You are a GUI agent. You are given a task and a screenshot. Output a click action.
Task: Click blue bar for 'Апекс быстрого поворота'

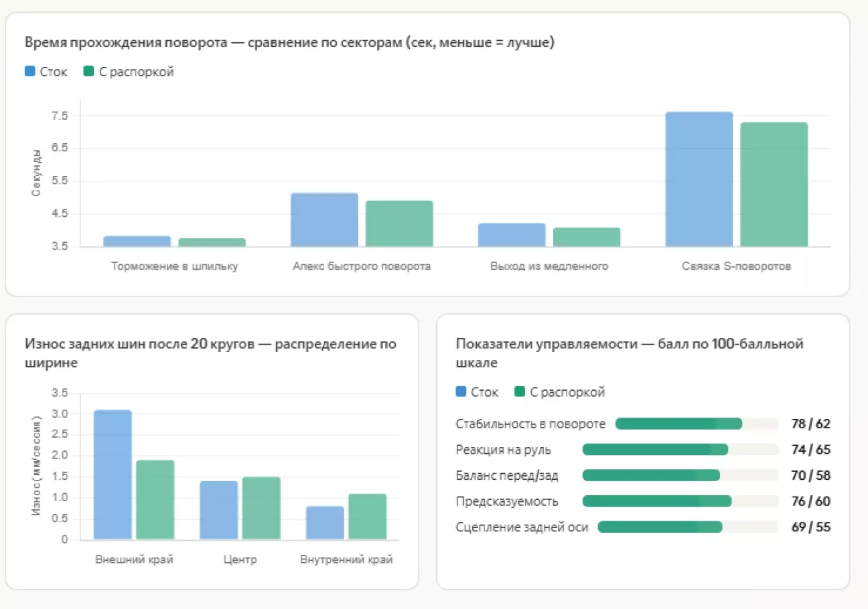pos(324,220)
